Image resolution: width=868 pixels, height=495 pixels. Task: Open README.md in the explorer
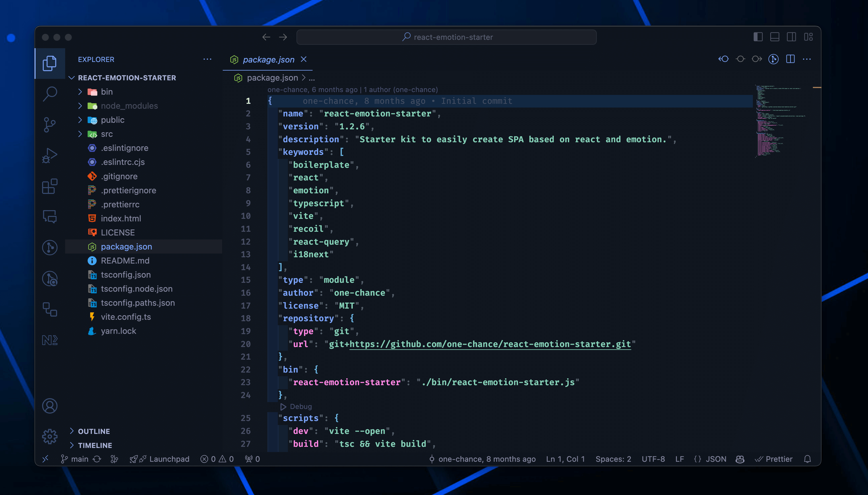(x=125, y=260)
